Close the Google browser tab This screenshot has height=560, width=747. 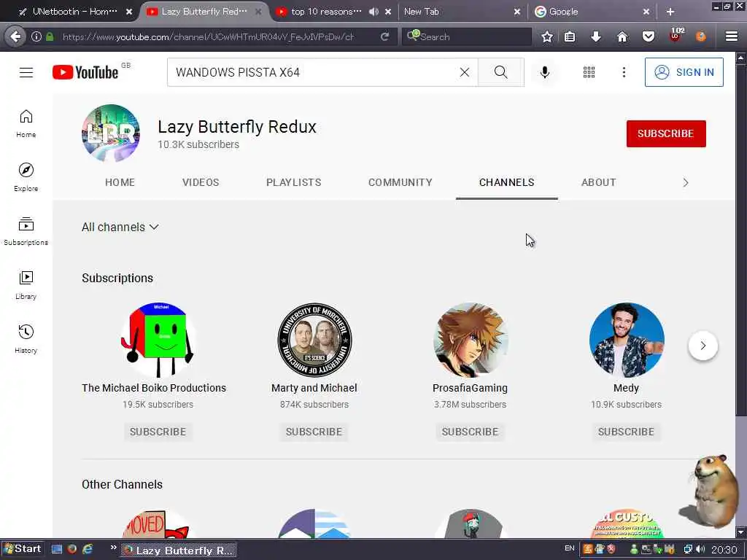tap(646, 12)
